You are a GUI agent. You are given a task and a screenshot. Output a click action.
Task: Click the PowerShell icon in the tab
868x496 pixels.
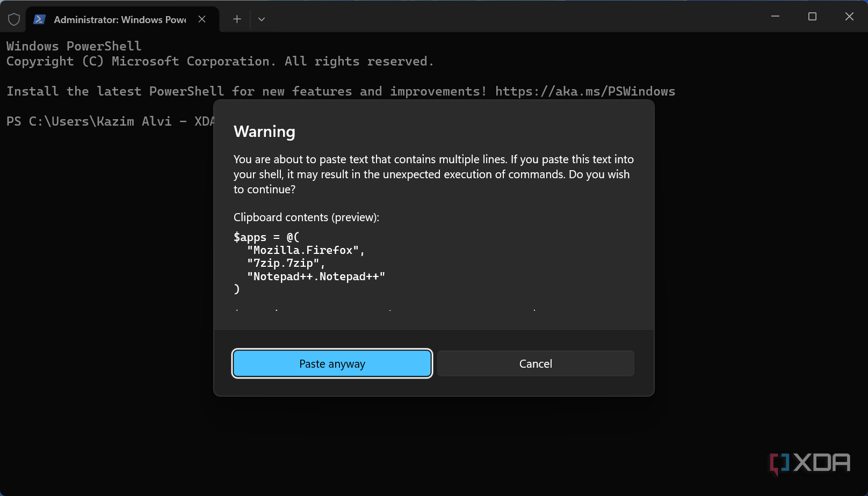point(39,19)
